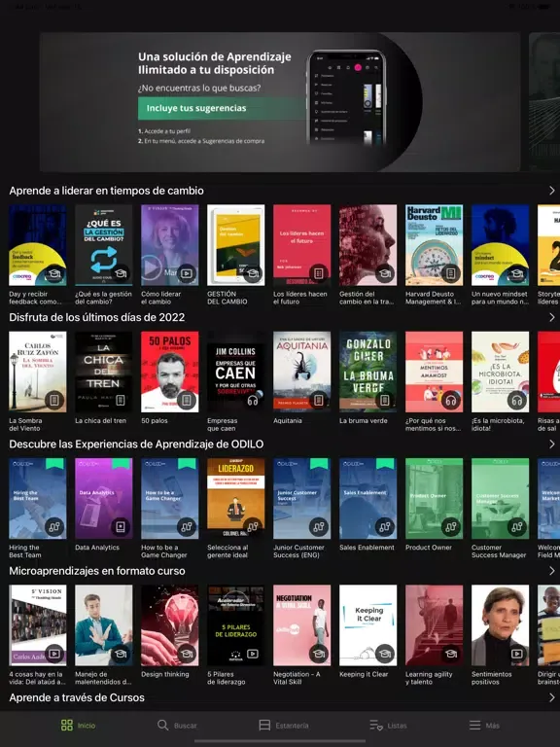
Task: Tap course icon on '¿Qué es la gestión del cambio?'
Action: pyautogui.click(x=121, y=273)
